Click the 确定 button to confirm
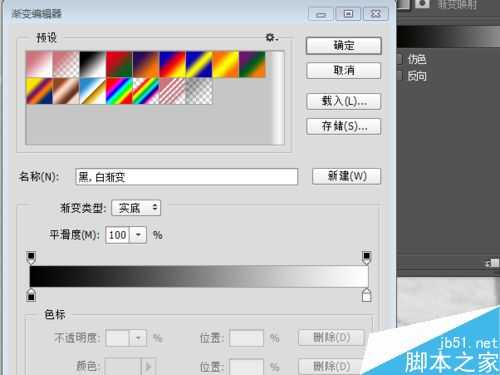The height and width of the screenshot is (375, 500). coord(344,45)
